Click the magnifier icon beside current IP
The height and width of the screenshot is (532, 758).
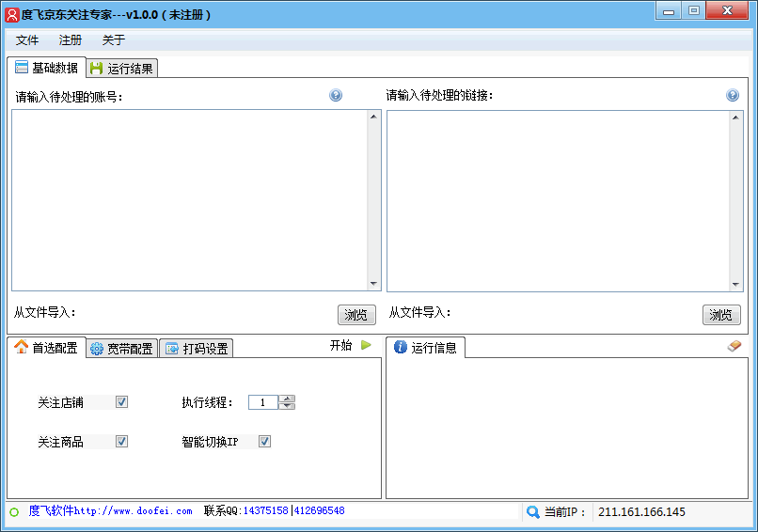tap(533, 512)
